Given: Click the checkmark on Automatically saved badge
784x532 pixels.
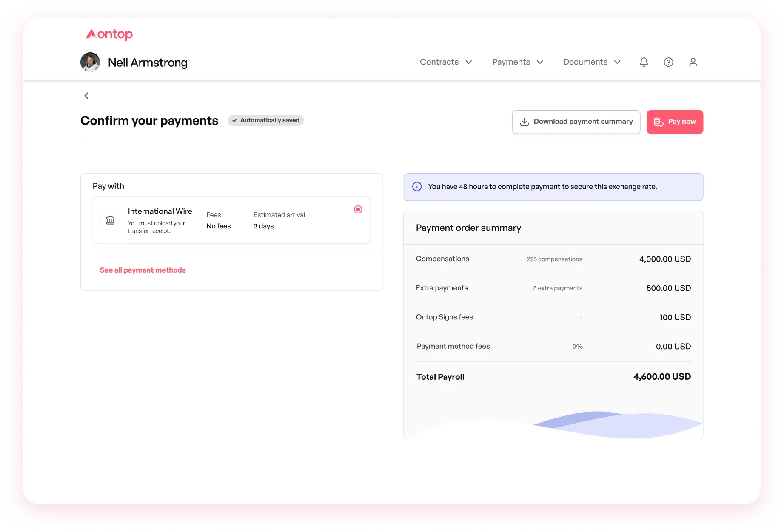Looking at the screenshot, I should (x=235, y=120).
